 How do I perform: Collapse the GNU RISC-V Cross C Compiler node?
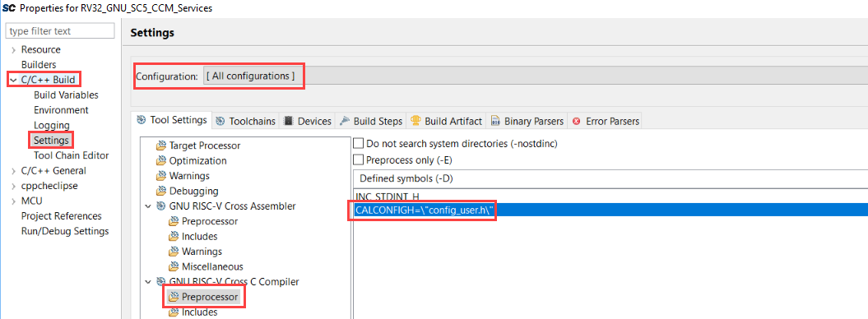point(148,282)
